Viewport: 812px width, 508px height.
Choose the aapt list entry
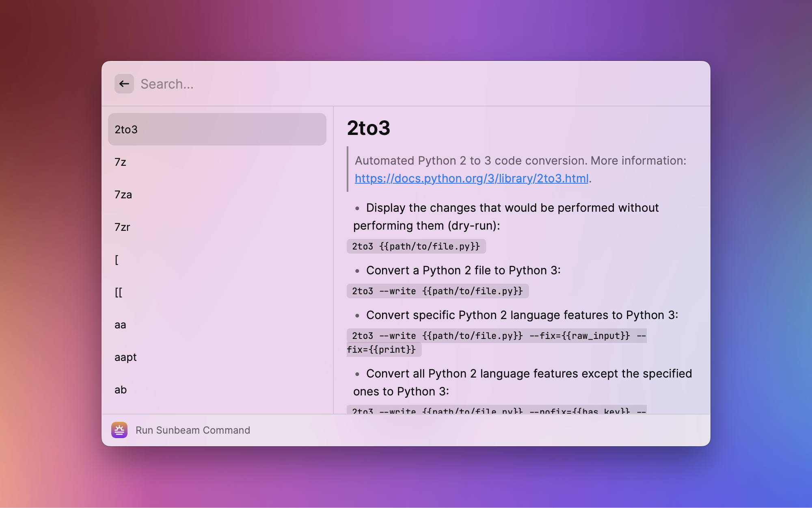click(217, 357)
